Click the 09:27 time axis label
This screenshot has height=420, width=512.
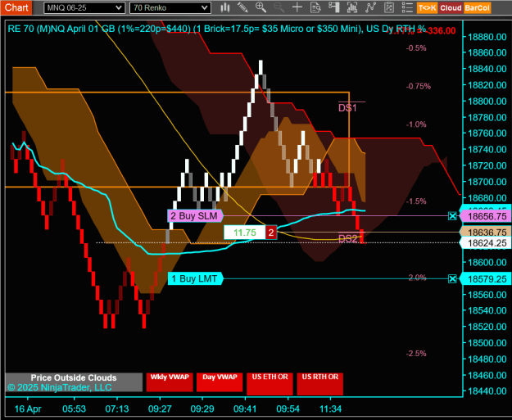160,409
